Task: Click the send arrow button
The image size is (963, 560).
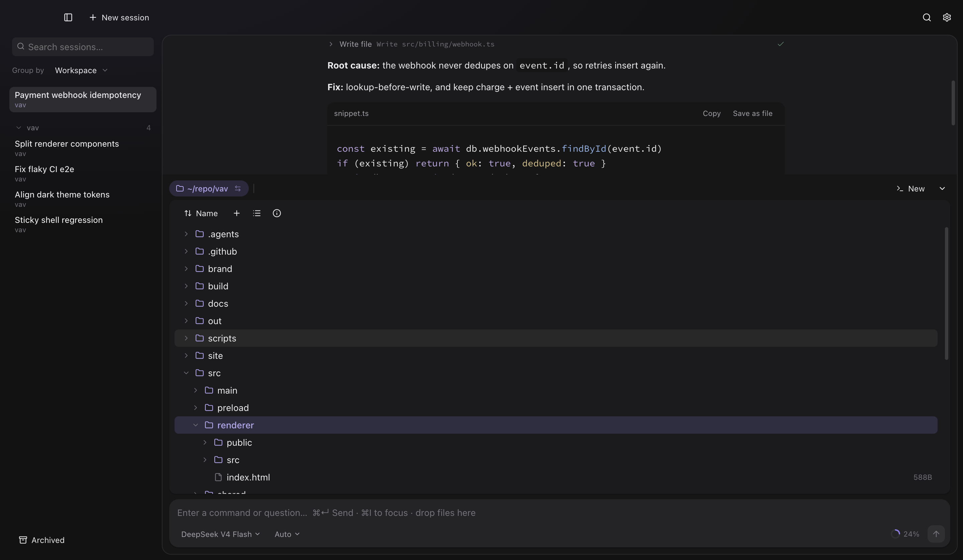Action: point(936,534)
